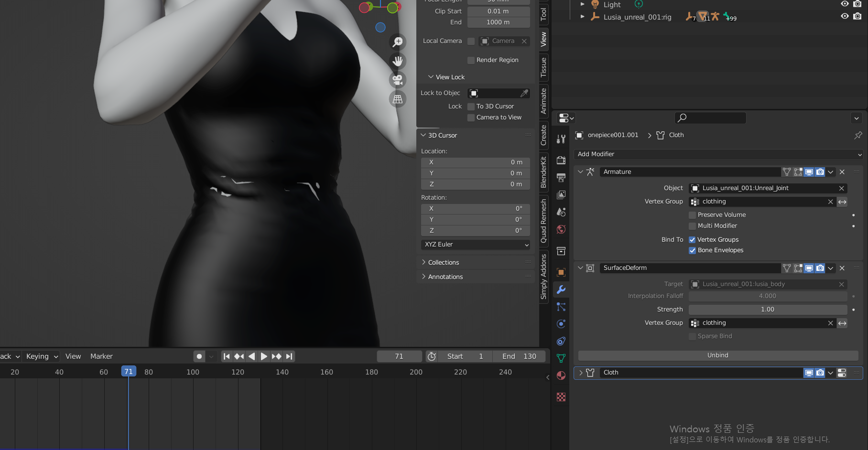Toggle SurfaceDeform render camera icon
The height and width of the screenshot is (450, 868).
coord(820,268)
